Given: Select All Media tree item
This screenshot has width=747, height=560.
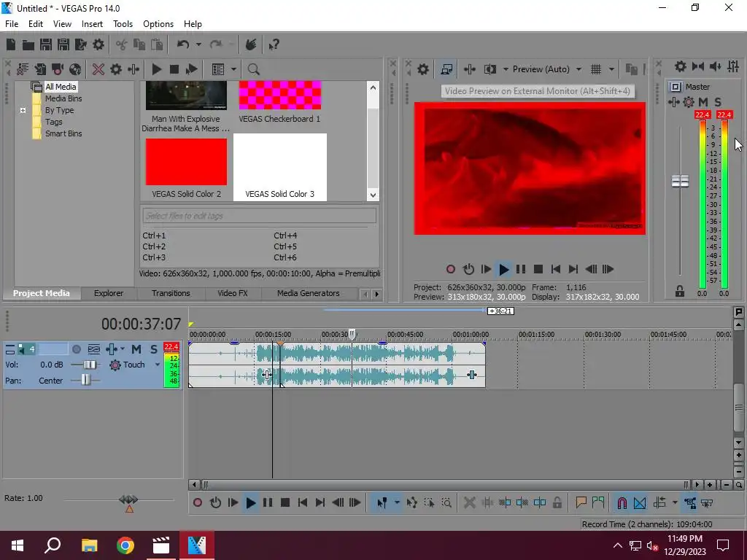Looking at the screenshot, I should click(61, 87).
